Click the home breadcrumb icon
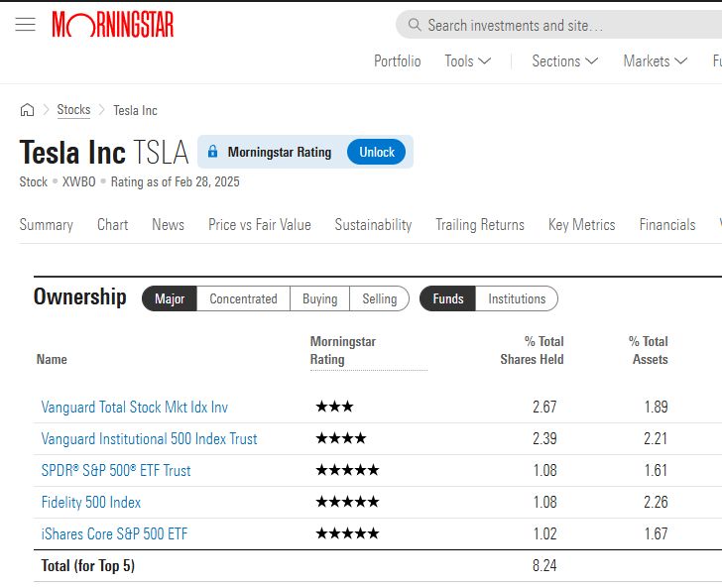This screenshot has height=588, width=722. coord(27,110)
